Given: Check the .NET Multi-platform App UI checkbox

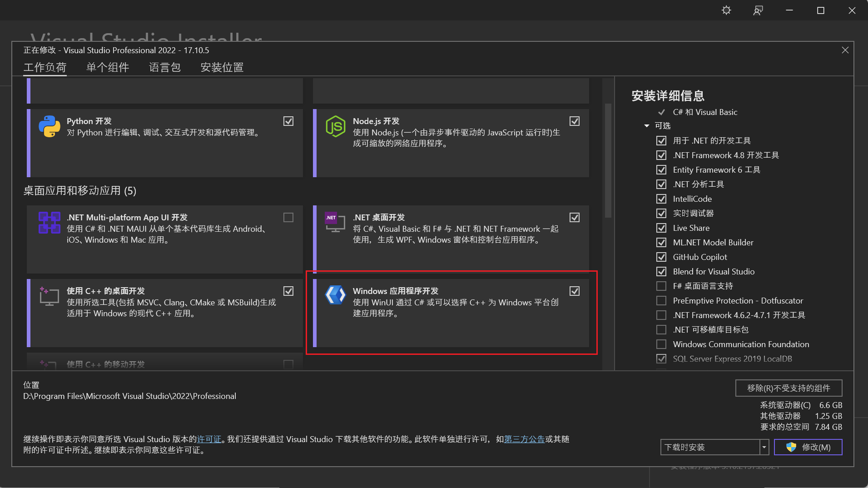Looking at the screenshot, I should click(x=288, y=217).
